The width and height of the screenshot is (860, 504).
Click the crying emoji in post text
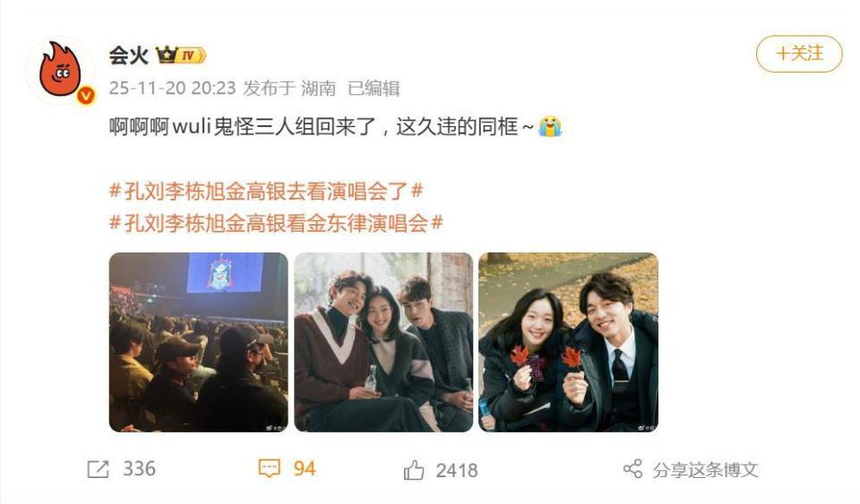point(550,126)
